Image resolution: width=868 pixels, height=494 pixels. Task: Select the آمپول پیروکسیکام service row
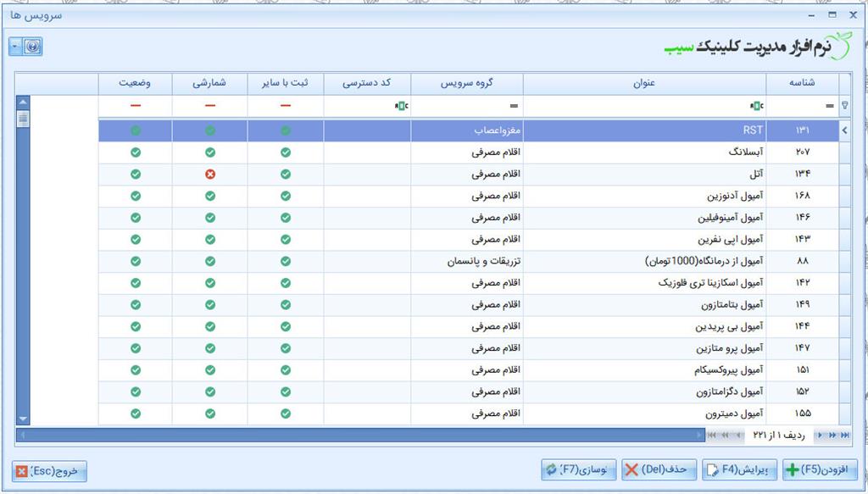pos(644,369)
